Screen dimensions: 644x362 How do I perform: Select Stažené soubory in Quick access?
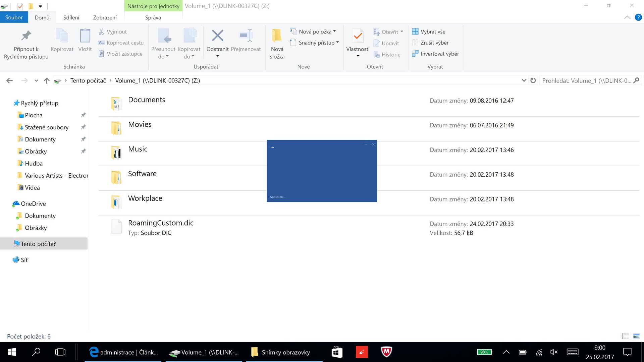coord(46,127)
